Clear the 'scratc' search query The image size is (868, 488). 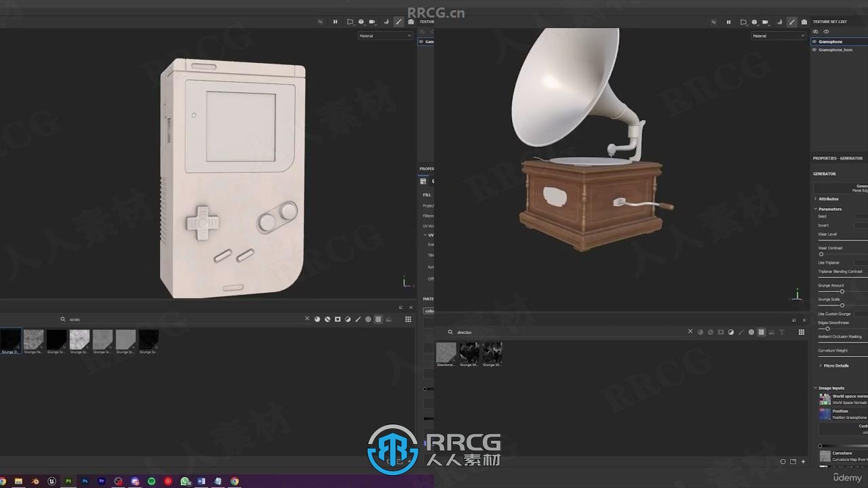pyautogui.click(x=307, y=319)
